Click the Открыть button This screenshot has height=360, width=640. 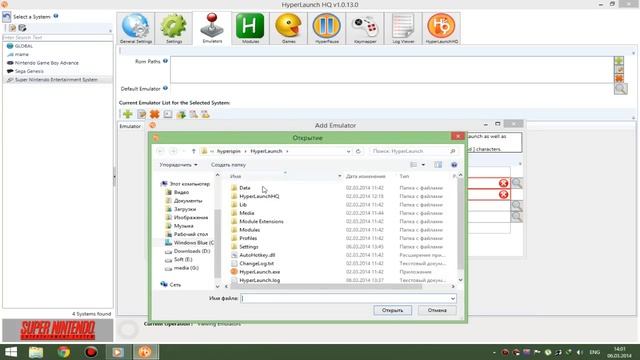392,310
